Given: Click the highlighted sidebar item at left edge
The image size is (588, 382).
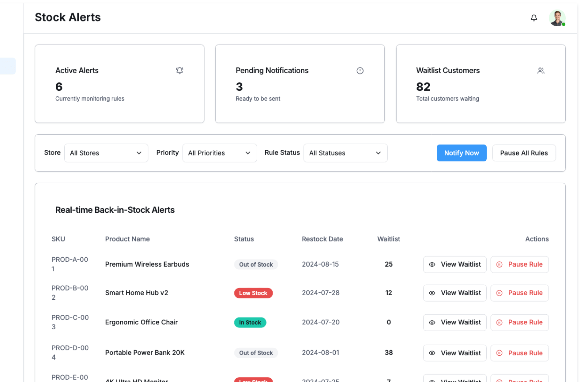Looking at the screenshot, I should pos(8,66).
